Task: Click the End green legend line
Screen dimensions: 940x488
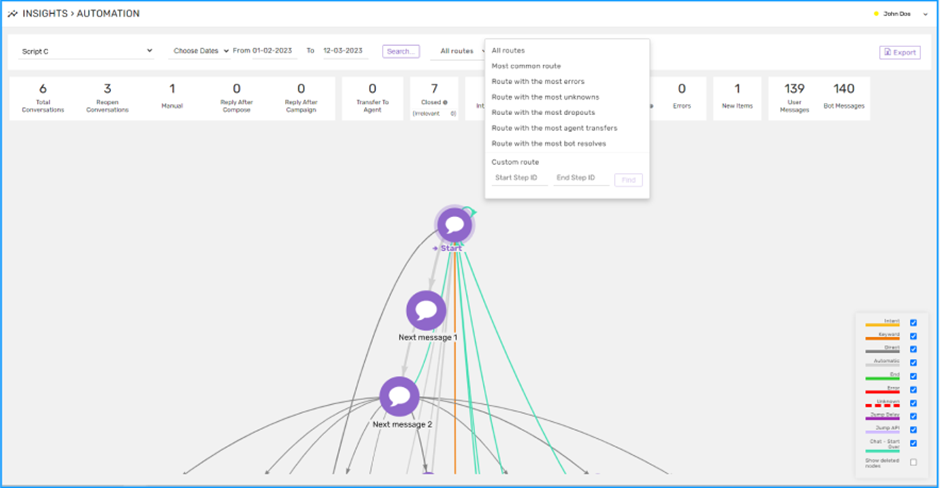Action: point(882,378)
